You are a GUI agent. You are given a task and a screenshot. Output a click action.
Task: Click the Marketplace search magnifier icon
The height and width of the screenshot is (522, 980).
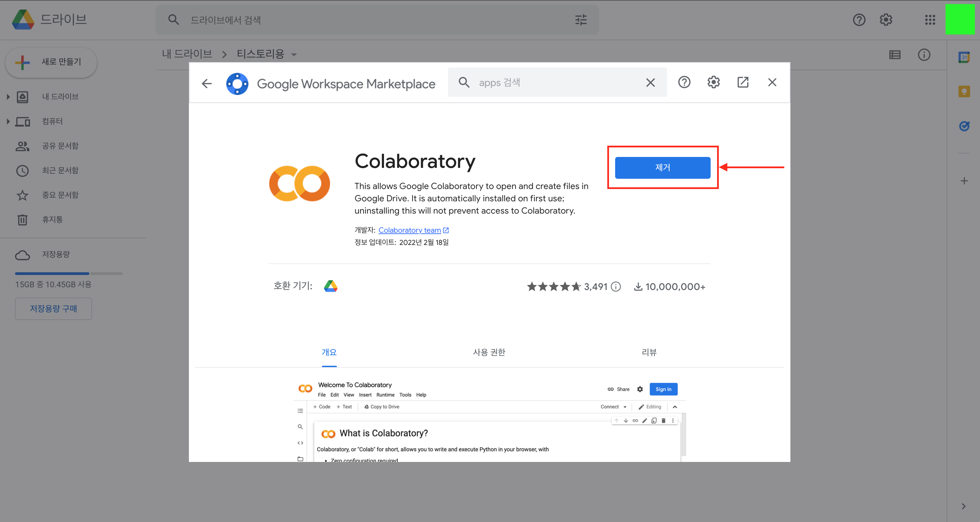pyautogui.click(x=464, y=82)
